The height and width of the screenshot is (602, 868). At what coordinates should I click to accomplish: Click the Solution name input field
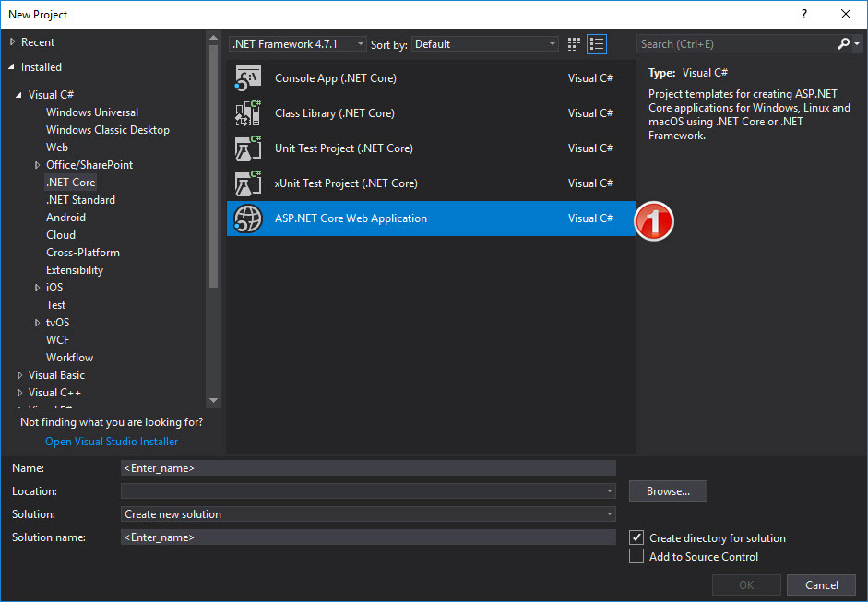click(x=368, y=537)
